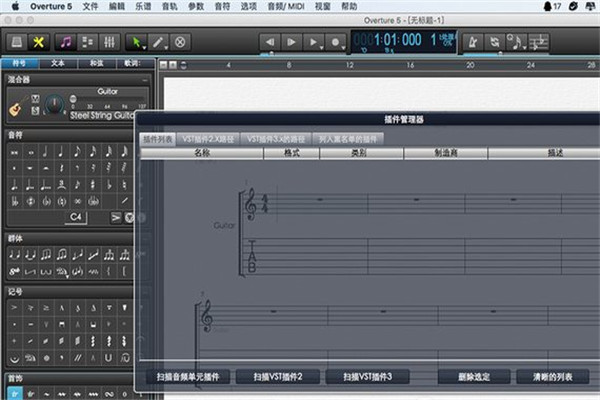The image size is (600, 400).
Task: Select the pedal marking with dropdown arrow
Action: coord(62,271)
